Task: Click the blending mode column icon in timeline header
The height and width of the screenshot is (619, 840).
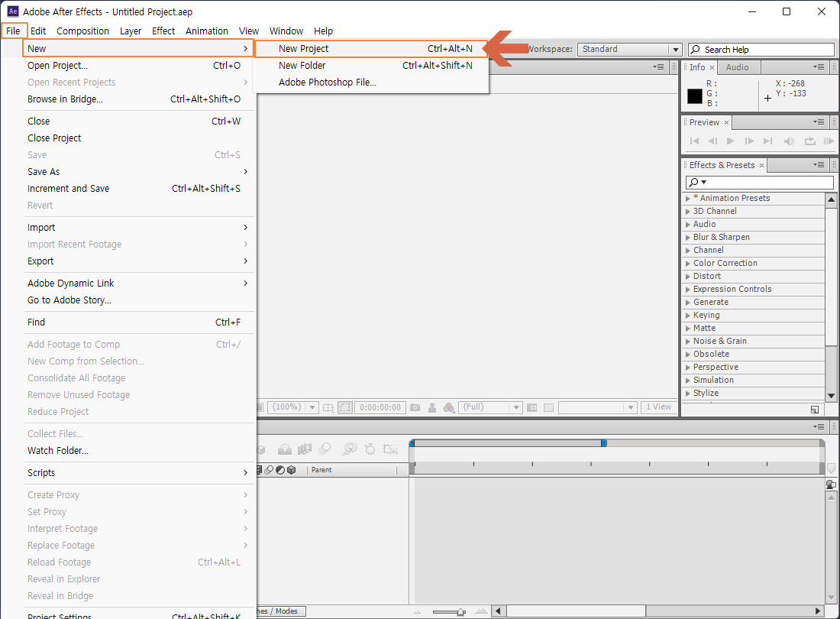Action: pos(270,469)
